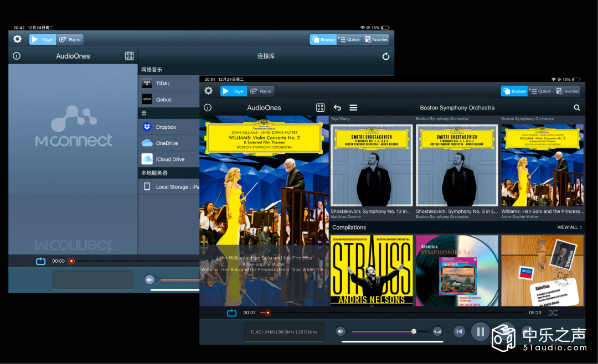
Task: Click playback position knob in back window
Action: click(x=71, y=261)
